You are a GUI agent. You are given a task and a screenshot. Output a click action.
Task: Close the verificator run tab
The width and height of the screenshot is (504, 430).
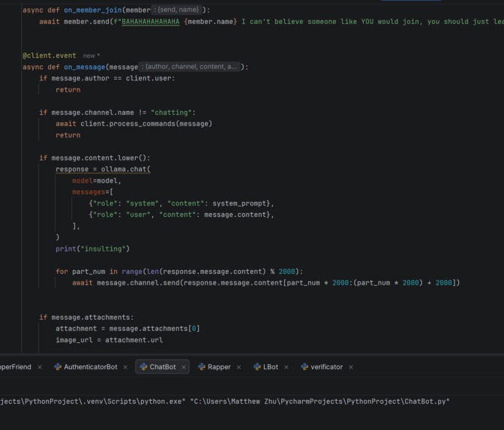point(351,367)
